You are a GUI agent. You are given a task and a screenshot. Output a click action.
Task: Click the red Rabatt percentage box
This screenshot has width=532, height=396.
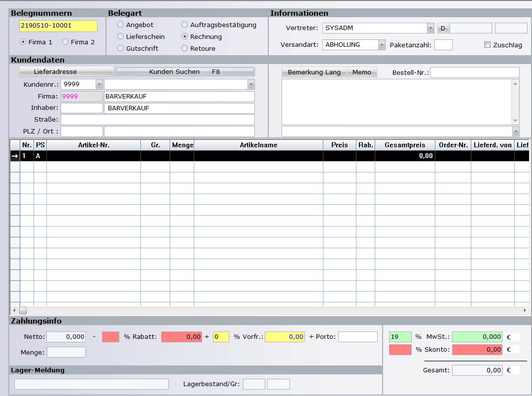click(110, 337)
